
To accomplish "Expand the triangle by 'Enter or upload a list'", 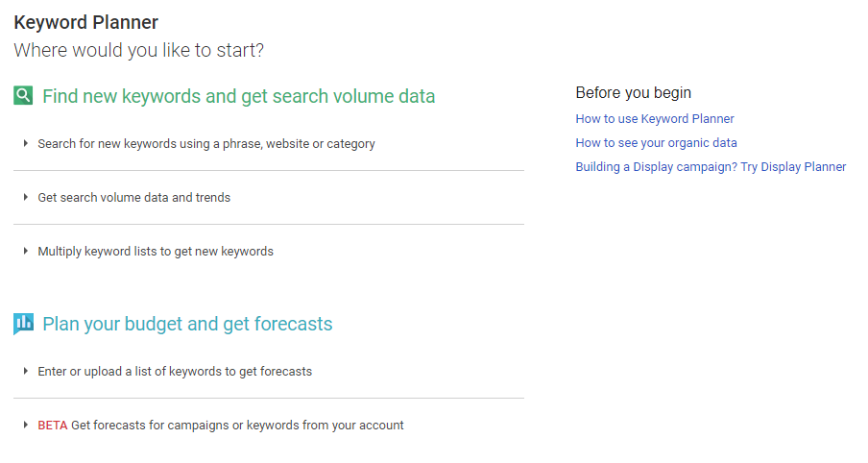I will coord(26,371).
